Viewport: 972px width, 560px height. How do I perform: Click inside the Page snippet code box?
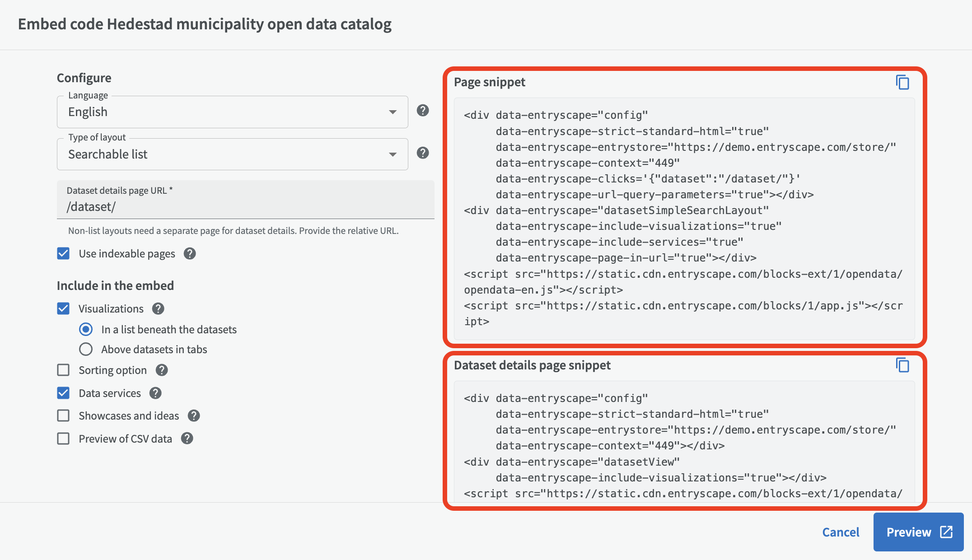[x=684, y=219]
